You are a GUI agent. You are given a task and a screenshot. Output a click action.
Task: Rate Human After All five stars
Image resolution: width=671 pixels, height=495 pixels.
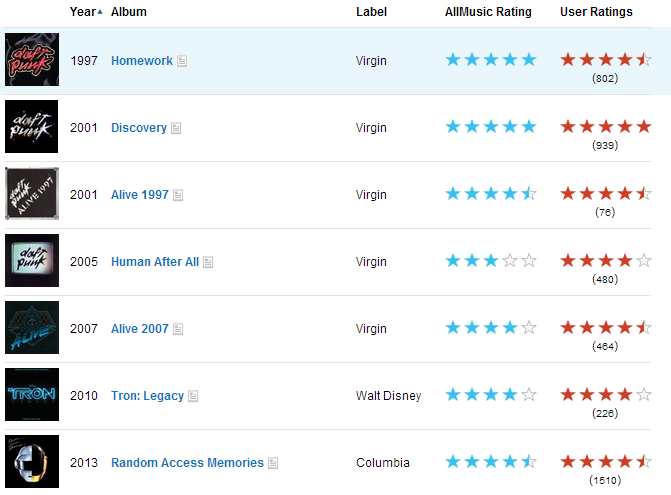click(x=644, y=260)
